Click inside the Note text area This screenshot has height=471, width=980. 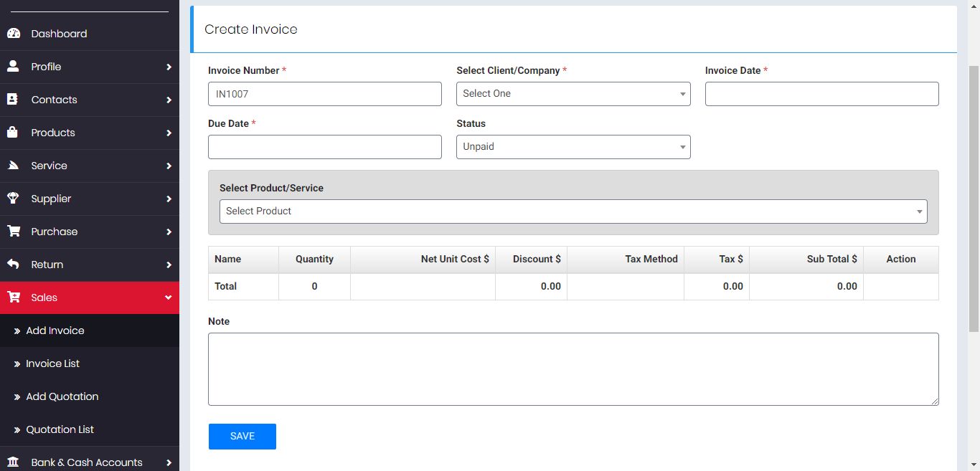pos(573,369)
